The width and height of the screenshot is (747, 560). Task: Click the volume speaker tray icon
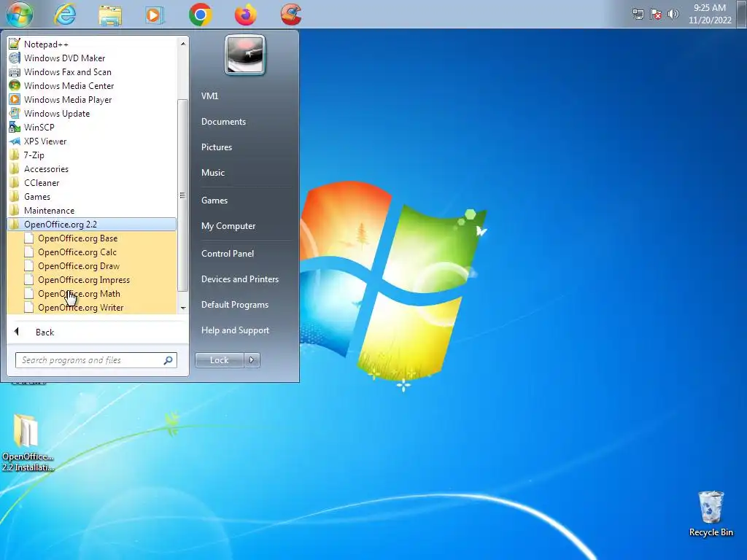[x=673, y=15]
